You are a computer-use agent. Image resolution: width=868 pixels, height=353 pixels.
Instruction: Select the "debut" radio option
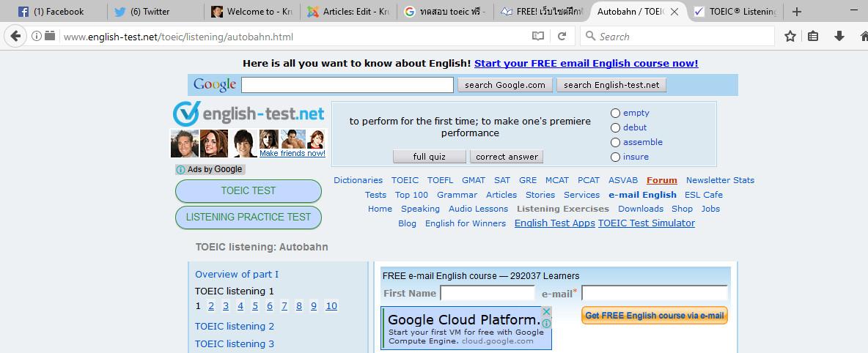pyautogui.click(x=615, y=127)
